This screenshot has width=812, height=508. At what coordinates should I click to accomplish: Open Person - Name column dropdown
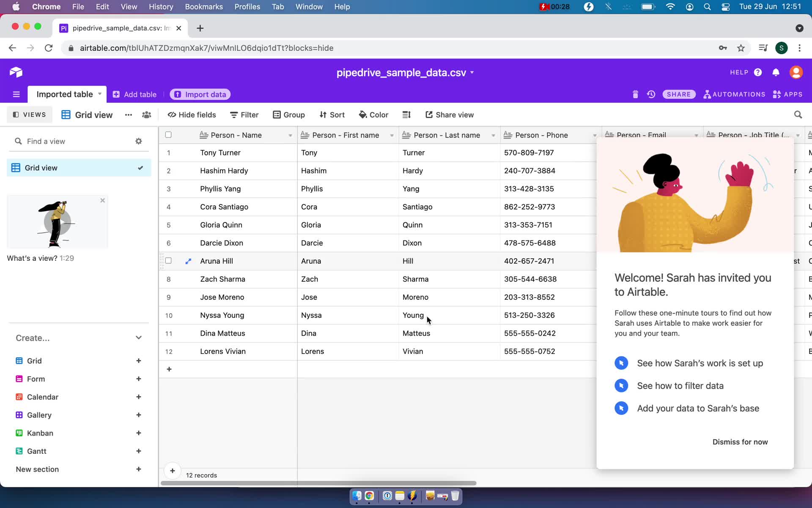(x=290, y=135)
